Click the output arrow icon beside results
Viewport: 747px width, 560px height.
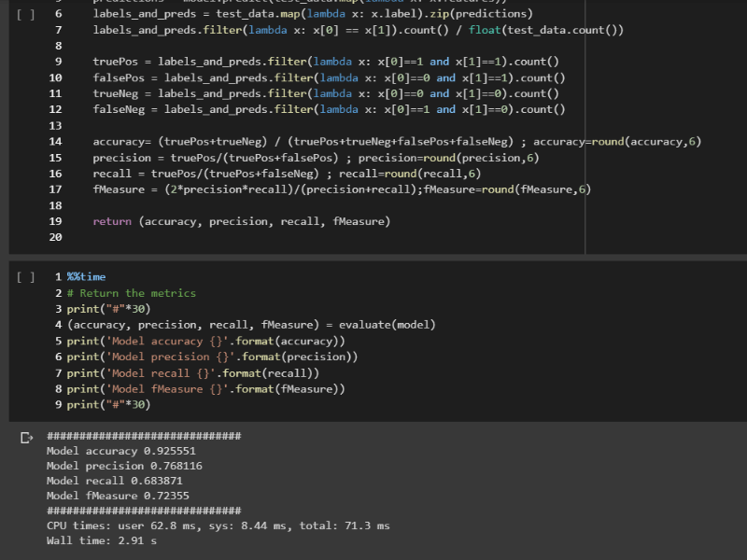coord(26,437)
